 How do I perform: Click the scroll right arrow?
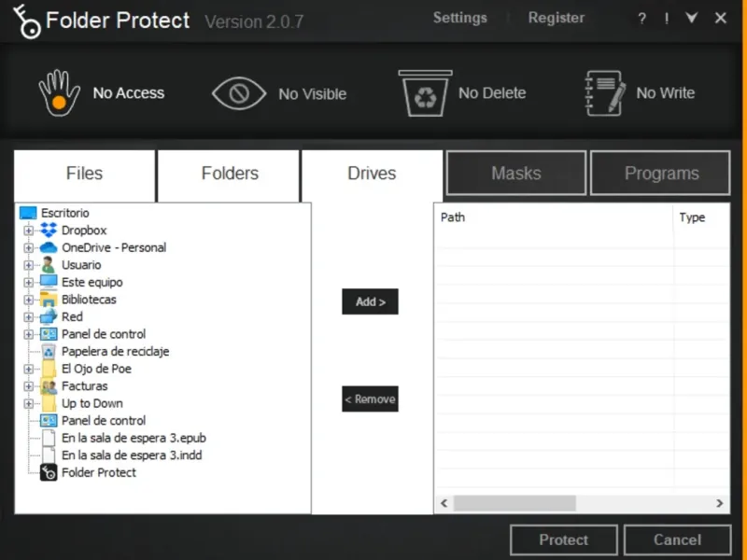(719, 503)
